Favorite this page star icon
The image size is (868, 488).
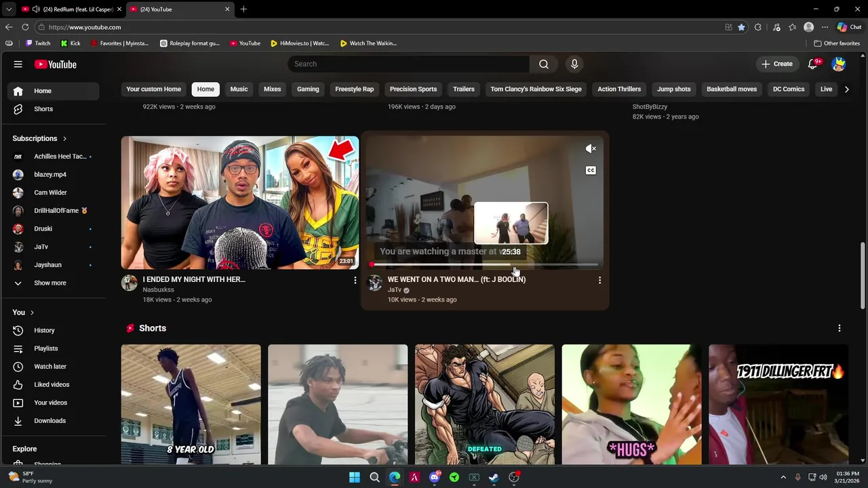741,27
